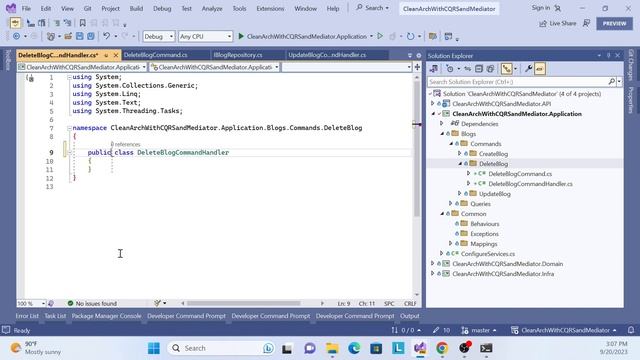Open the Output panel tab

409,316
